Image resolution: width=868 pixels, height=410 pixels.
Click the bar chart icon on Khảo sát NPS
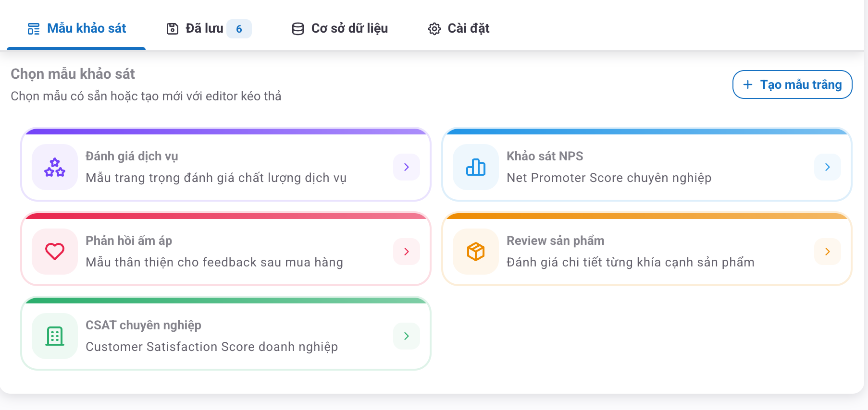point(475,167)
